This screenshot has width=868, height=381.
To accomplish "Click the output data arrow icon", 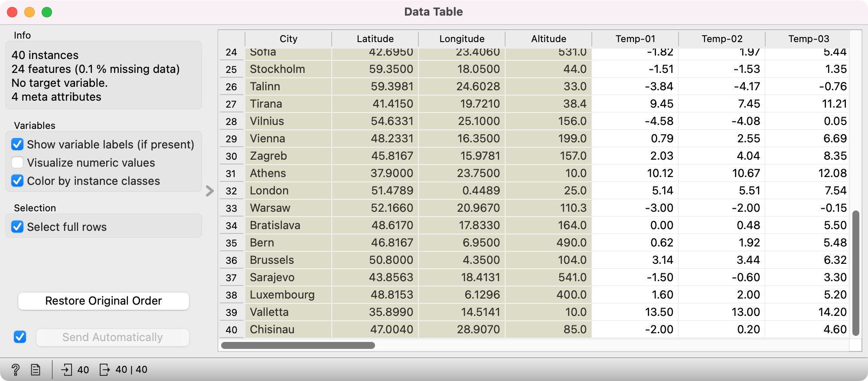I will [x=104, y=370].
